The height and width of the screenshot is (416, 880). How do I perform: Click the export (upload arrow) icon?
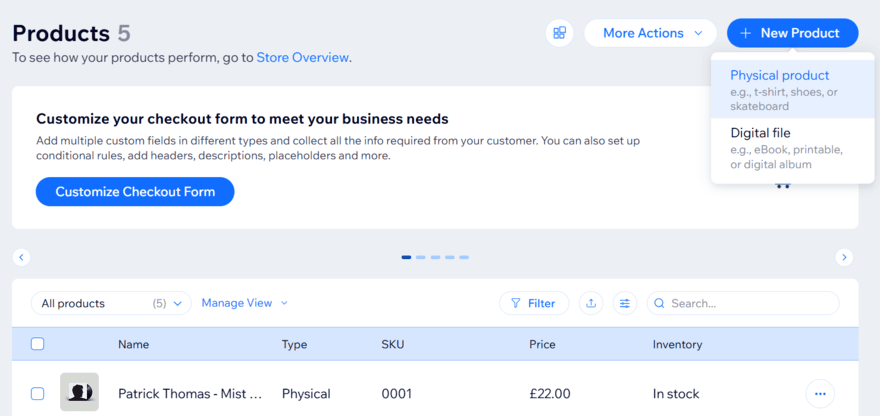[591, 303]
